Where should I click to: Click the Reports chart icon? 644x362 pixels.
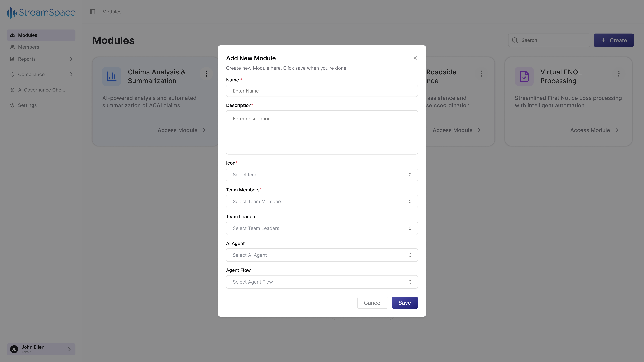[x=12, y=59]
